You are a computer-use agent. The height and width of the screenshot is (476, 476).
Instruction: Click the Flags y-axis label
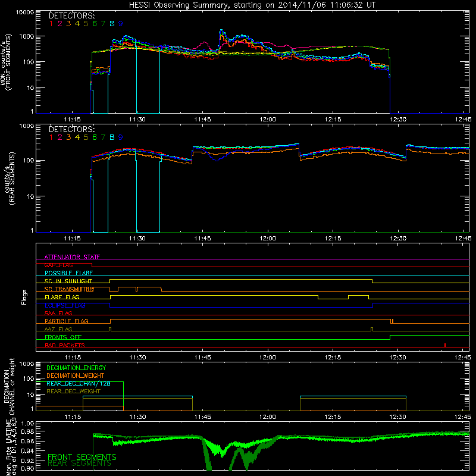click(24, 297)
